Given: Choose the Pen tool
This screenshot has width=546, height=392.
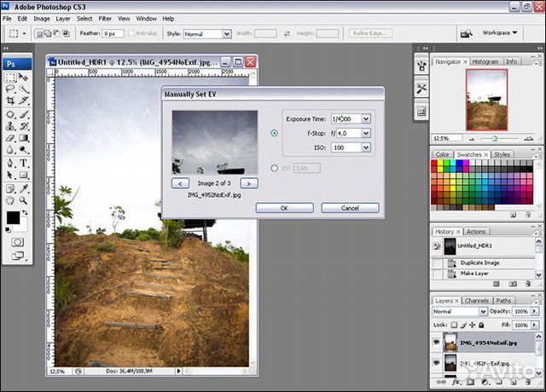Looking at the screenshot, I should click(10, 162).
